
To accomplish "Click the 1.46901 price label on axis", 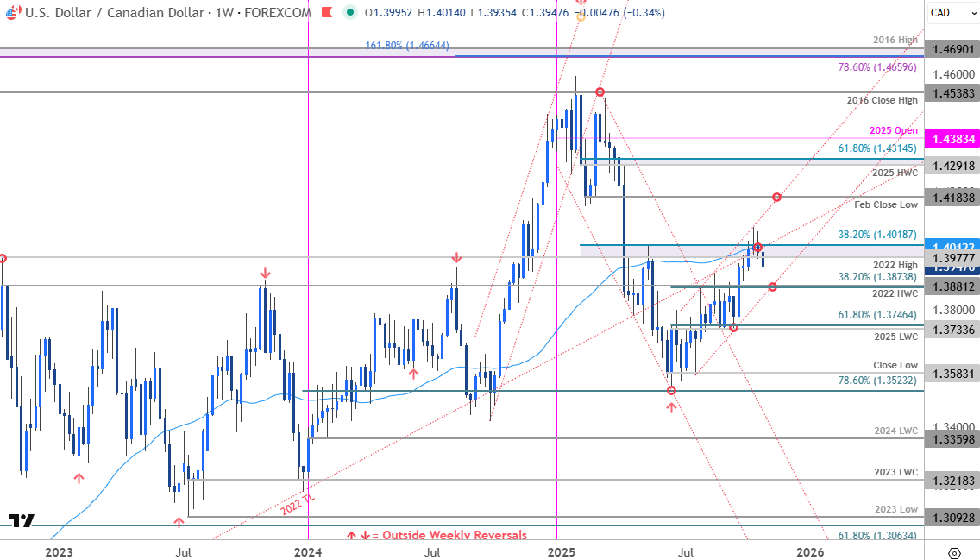I will 952,49.
